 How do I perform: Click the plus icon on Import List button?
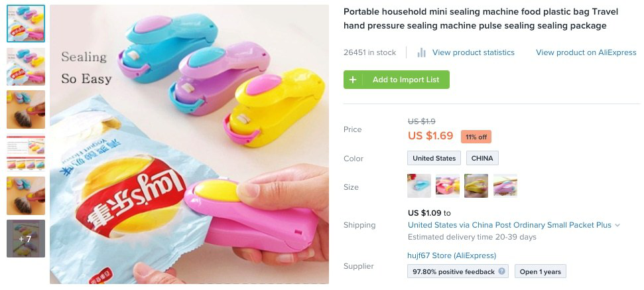[353, 80]
